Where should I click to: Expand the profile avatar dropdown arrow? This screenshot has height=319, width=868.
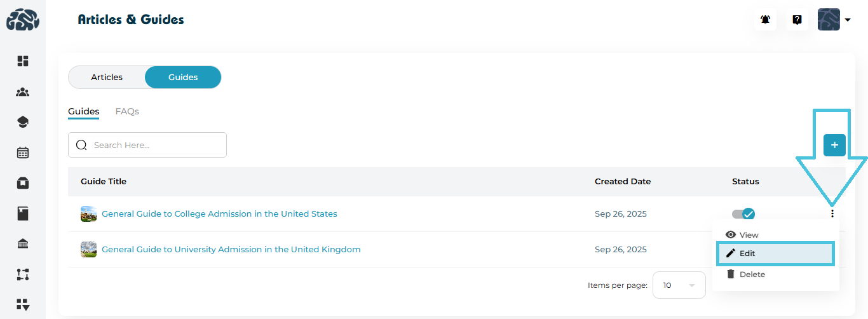point(848,20)
